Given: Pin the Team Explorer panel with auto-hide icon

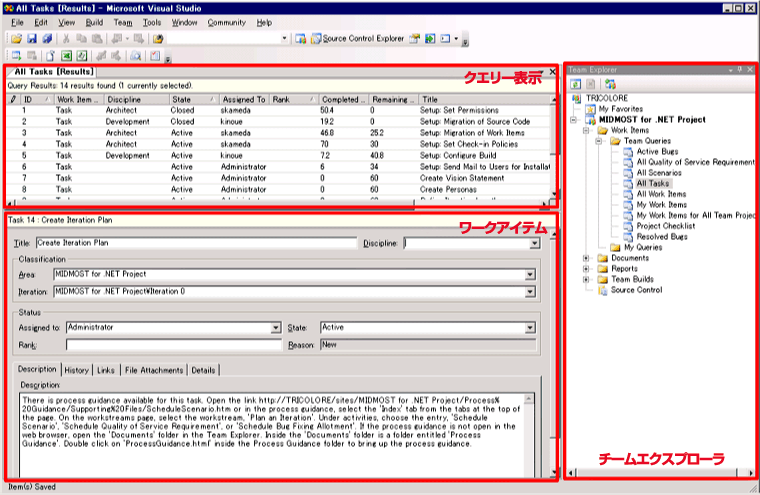Looking at the screenshot, I should tap(740, 70).
